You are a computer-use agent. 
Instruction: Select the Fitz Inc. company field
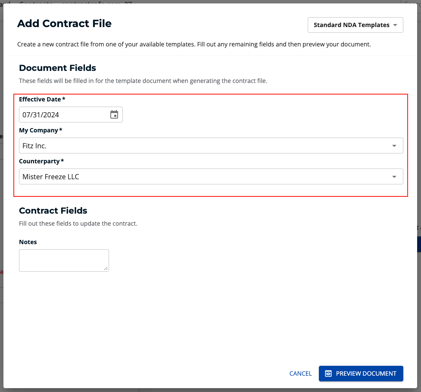pos(211,146)
